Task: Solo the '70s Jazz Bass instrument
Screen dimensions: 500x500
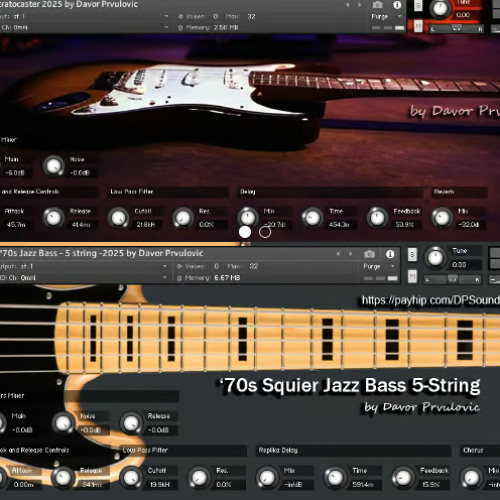Action: point(412,255)
